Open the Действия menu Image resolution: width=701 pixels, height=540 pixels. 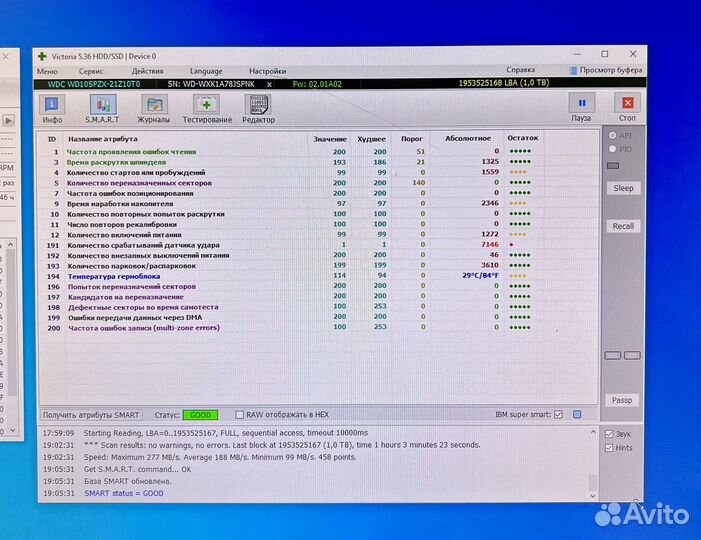point(147,71)
